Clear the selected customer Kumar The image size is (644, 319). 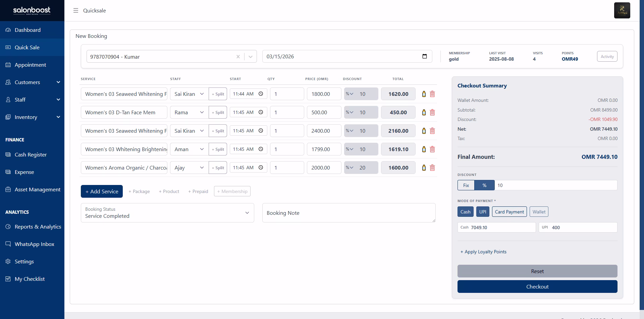[x=238, y=57]
